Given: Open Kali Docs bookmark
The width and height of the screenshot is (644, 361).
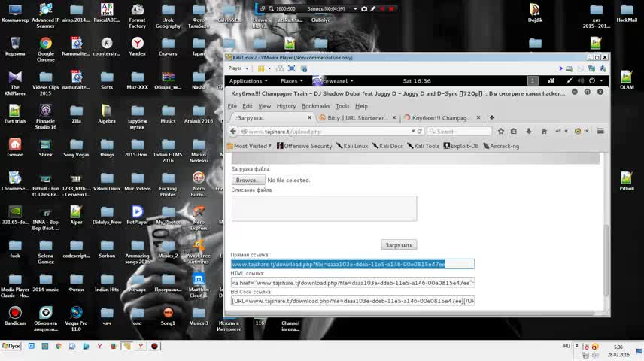Looking at the screenshot, I should click(387, 146).
